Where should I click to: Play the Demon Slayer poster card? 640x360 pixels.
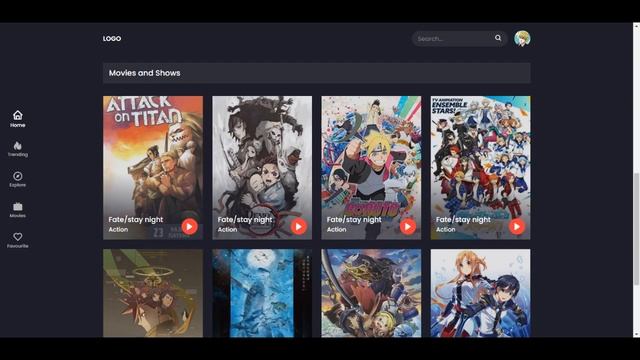pyautogui.click(x=298, y=226)
